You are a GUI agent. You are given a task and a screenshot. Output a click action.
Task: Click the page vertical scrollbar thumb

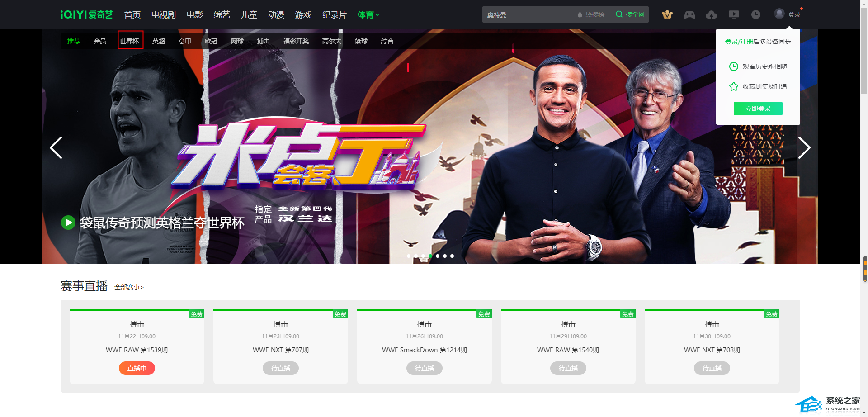click(x=865, y=269)
